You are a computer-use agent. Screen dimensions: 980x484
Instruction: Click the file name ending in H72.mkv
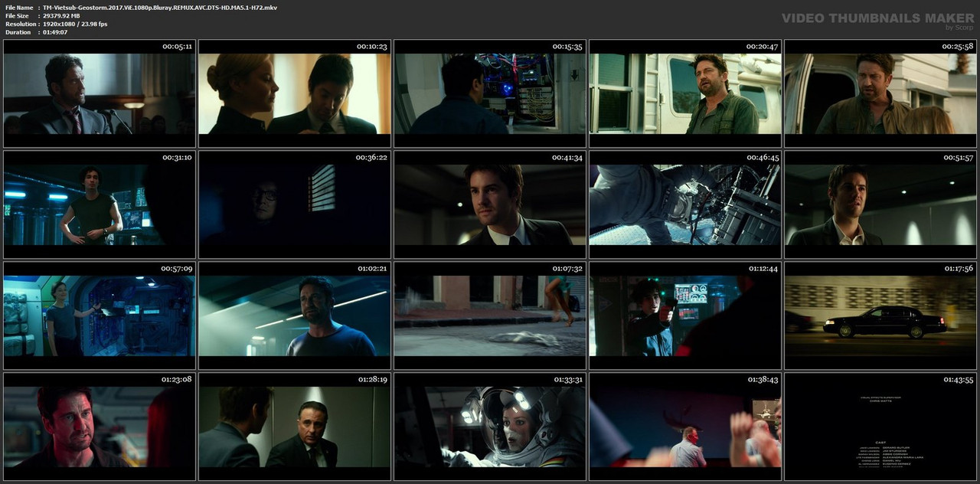click(x=160, y=8)
